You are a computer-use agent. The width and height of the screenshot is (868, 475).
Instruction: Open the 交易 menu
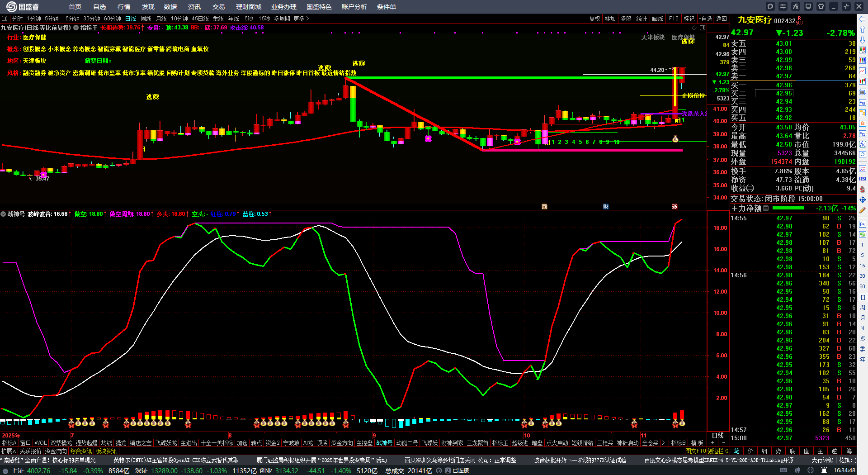click(219, 7)
